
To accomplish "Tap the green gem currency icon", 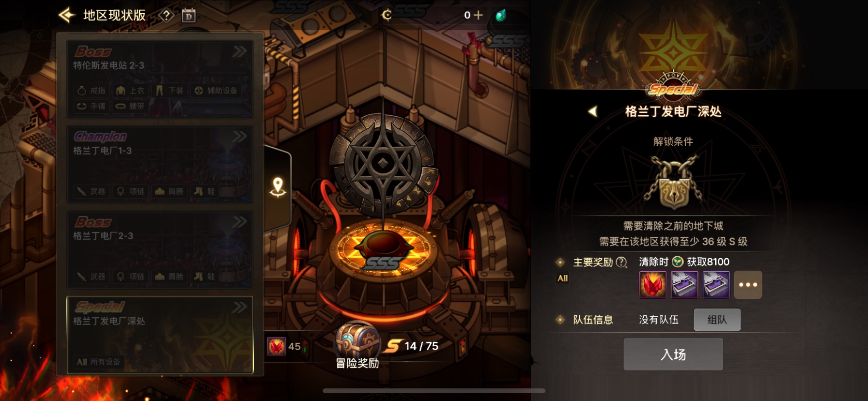I will [501, 15].
